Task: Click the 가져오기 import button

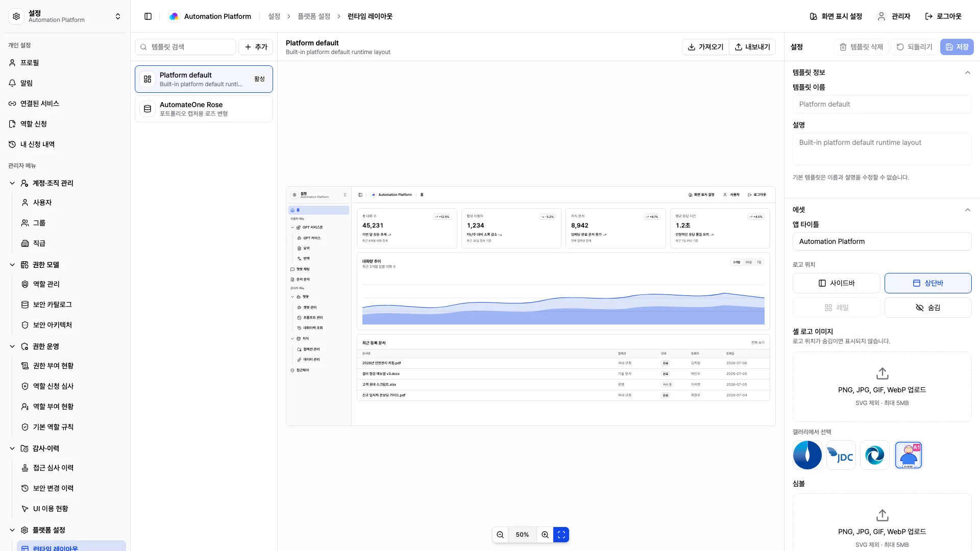Action: [705, 47]
